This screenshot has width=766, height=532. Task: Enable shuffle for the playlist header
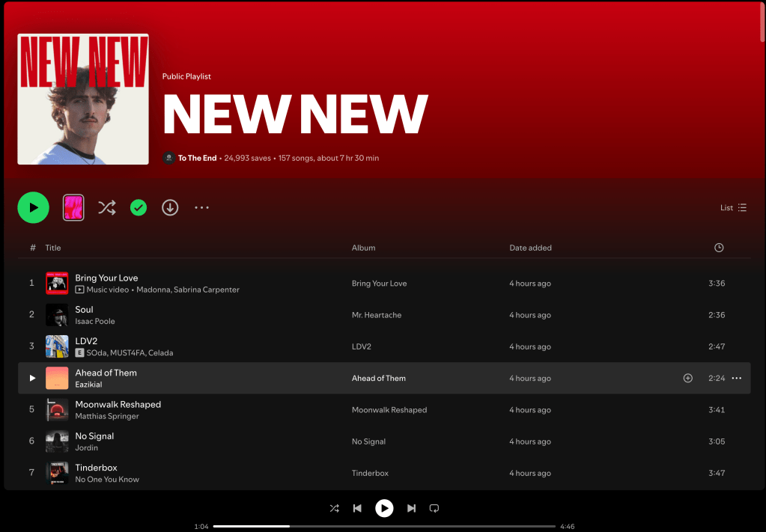pos(107,207)
